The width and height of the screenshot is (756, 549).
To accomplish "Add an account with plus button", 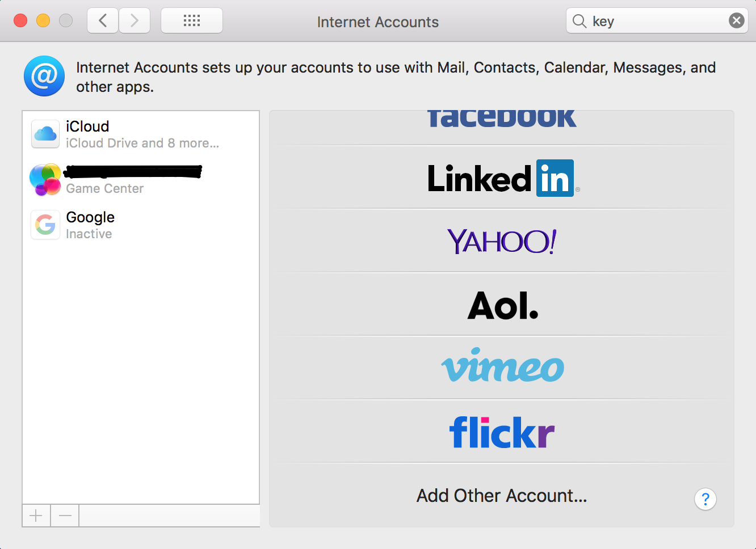I will (x=36, y=516).
